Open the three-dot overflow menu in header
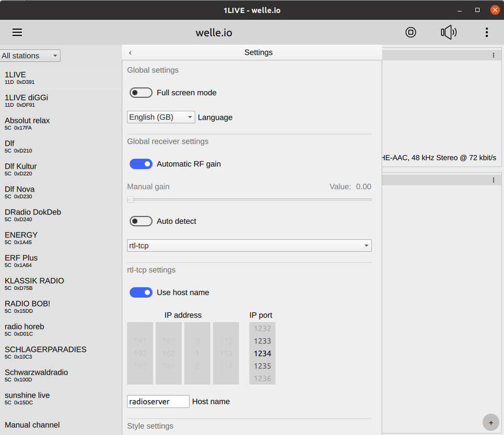504x435 pixels. coord(487,32)
